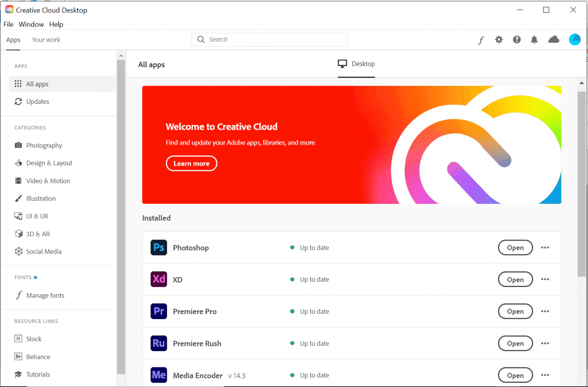The image size is (588, 387).
Task: Select the Desktop tab
Action: (x=356, y=64)
